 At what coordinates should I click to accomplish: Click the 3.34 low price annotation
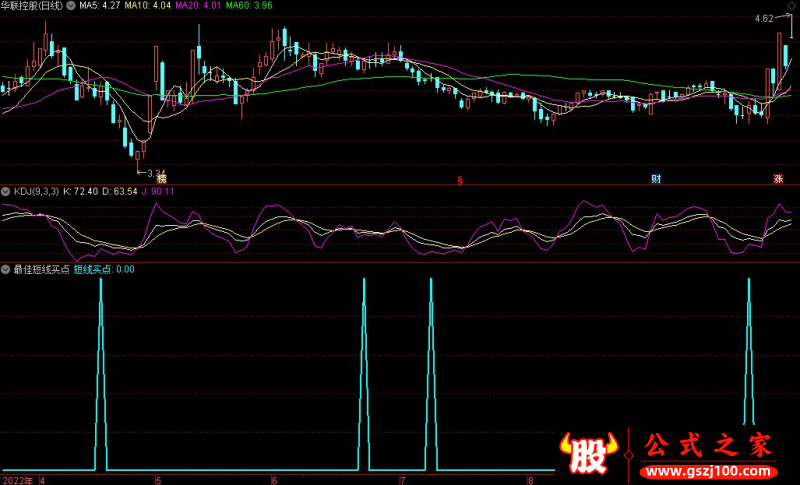pyautogui.click(x=151, y=171)
